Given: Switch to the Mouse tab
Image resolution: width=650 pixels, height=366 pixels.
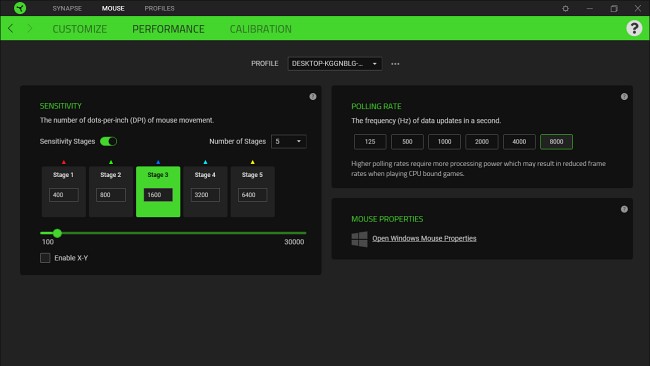Looking at the screenshot, I should click(x=113, y=8).
